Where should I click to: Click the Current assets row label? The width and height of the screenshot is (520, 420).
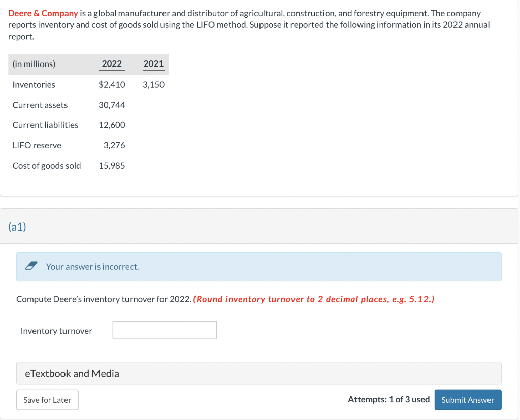coord(40,105)
